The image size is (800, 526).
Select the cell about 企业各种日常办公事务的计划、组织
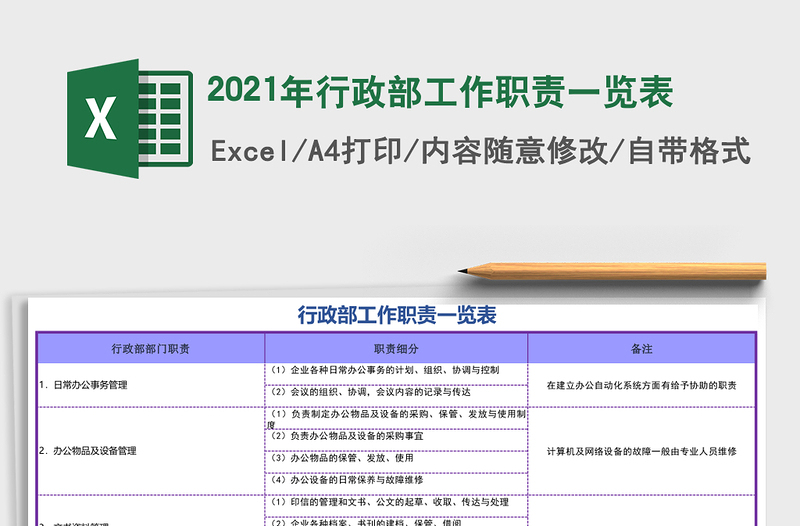tap(396, 371)
